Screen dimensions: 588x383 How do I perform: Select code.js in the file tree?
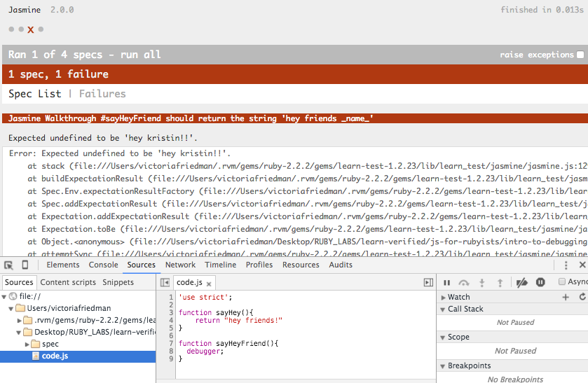click(78, 356)
